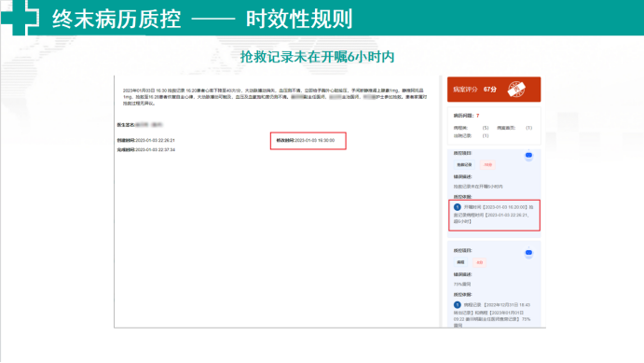The image size is (644, 363).
Task: Click the 病历问题 7 count
Action: pos(466,116)
